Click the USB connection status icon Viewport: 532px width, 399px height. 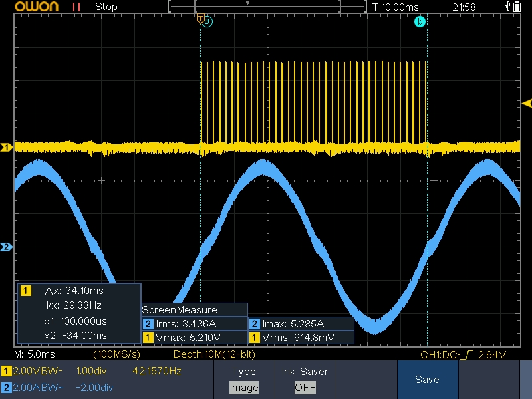click(x=507, y=6)
